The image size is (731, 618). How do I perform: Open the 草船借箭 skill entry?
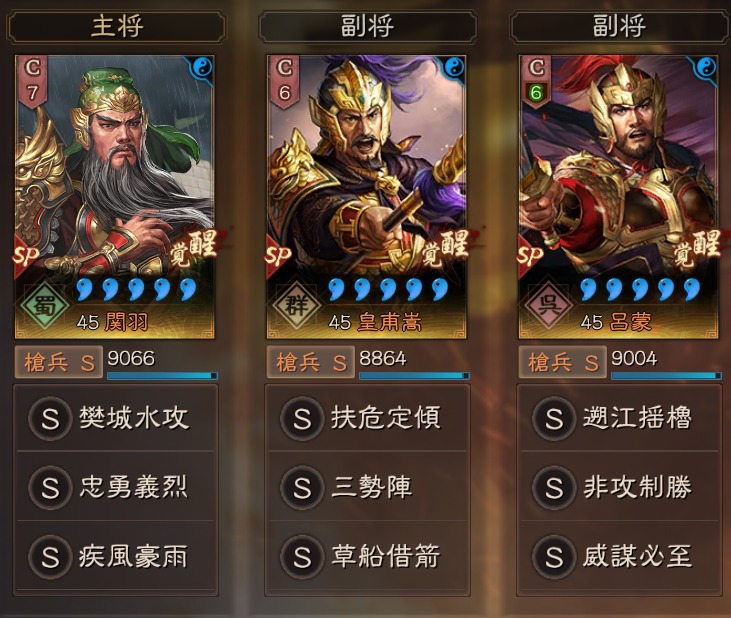click(x=367, y=556)
